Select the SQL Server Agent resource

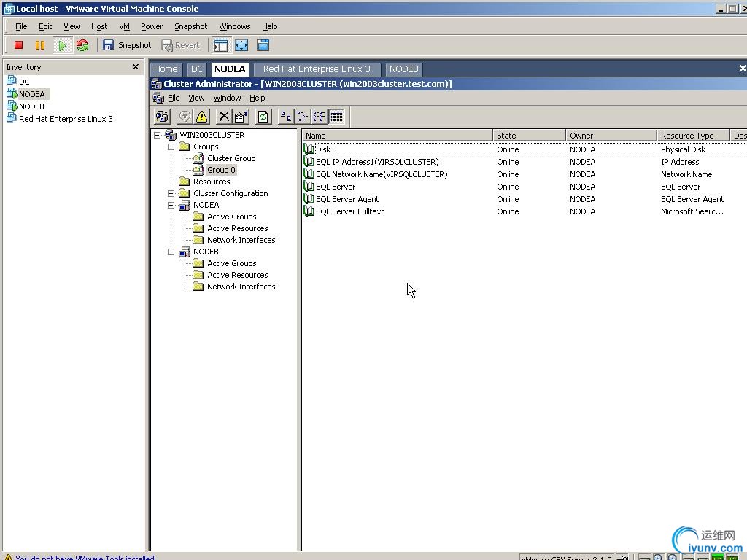[347, 199]
